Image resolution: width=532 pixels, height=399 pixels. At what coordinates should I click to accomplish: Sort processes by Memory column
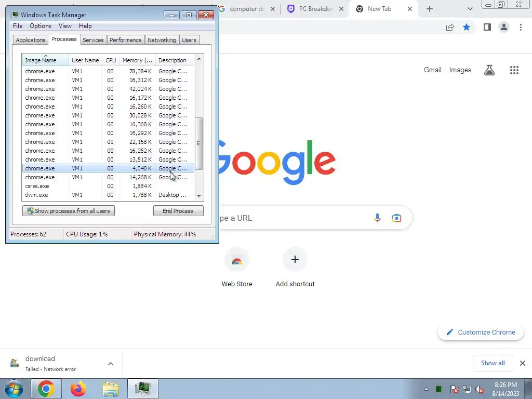(x=137, y=60)
